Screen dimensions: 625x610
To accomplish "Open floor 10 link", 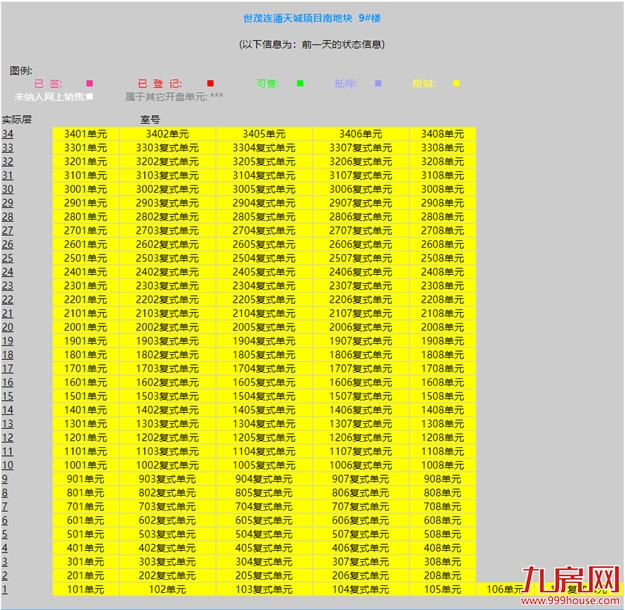I will [x=8, y=465].
